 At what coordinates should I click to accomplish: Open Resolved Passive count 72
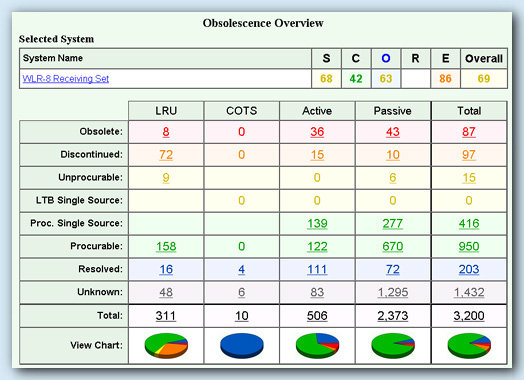coord(393,269)
